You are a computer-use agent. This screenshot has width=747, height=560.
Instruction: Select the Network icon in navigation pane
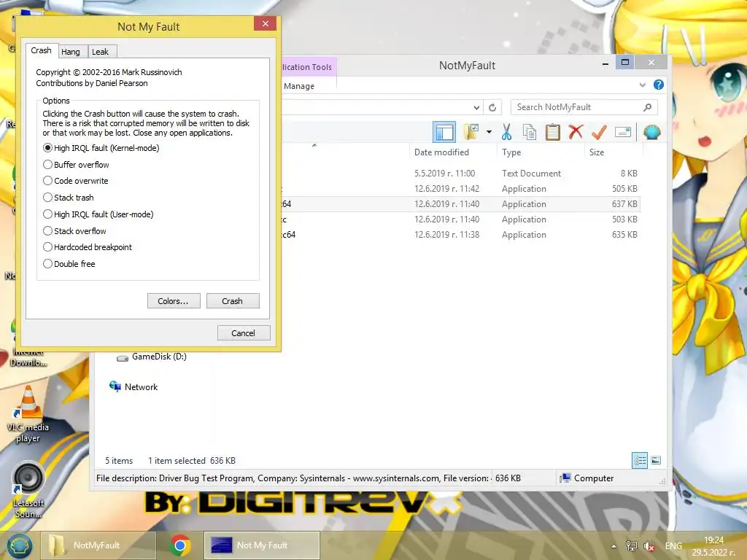tap(115, 386)
